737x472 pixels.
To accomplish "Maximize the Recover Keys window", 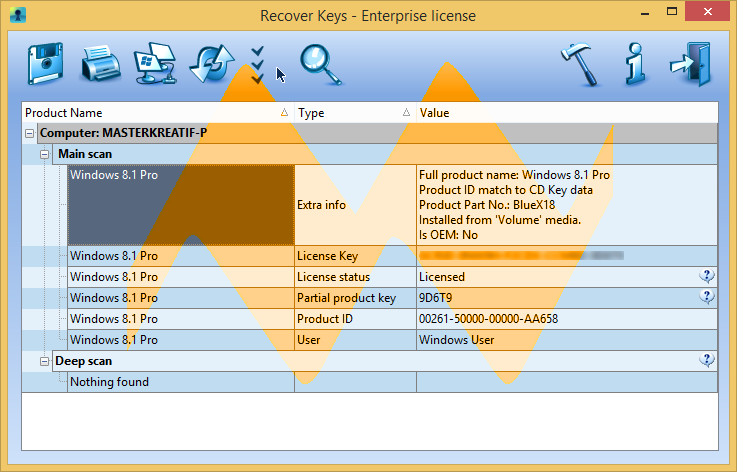I will [672, 12].
